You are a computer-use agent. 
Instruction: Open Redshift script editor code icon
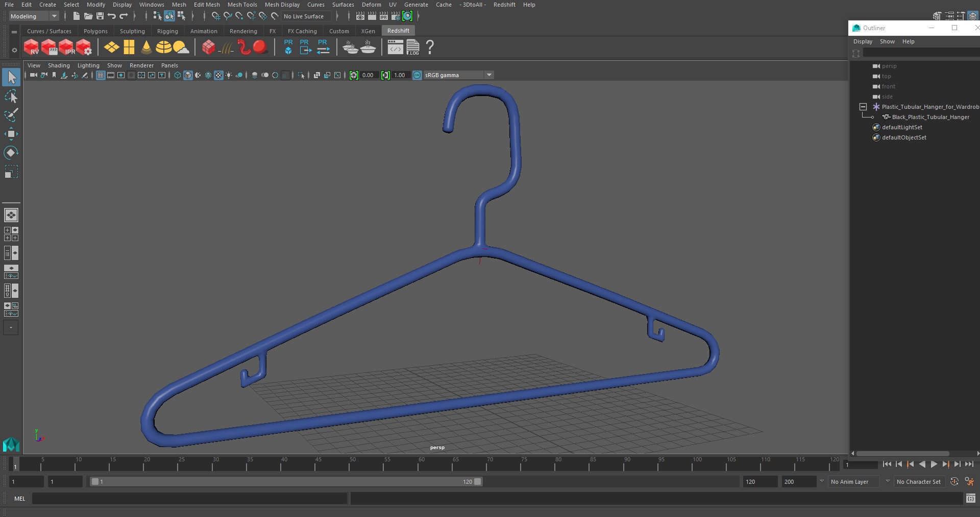395,48
